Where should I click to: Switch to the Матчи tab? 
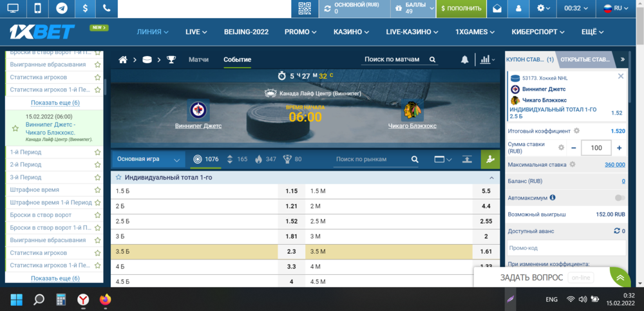coord(198,60)
